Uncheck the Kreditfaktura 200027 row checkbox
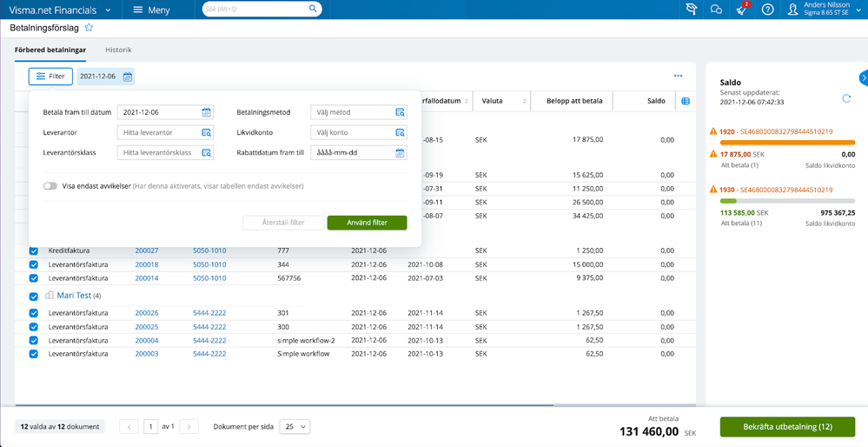This screenshot has width=868, height=447. pyautogui.click(x=33, y=251)
